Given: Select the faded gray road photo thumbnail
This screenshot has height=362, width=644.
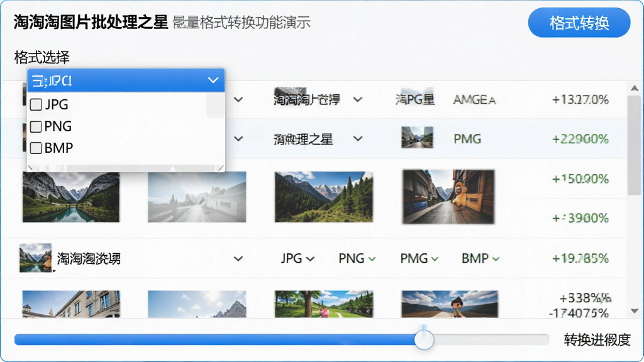Looking at the screenshot, I should coord(197,197).
